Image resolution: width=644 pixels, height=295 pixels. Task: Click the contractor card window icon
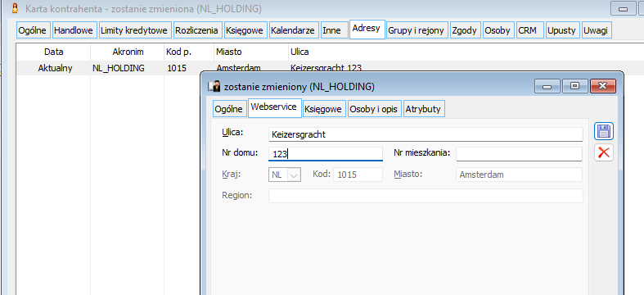16,8
